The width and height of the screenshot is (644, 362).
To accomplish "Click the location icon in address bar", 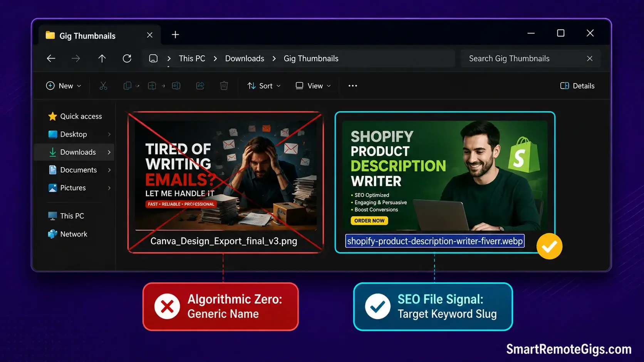I will click(x=153, y=58).
